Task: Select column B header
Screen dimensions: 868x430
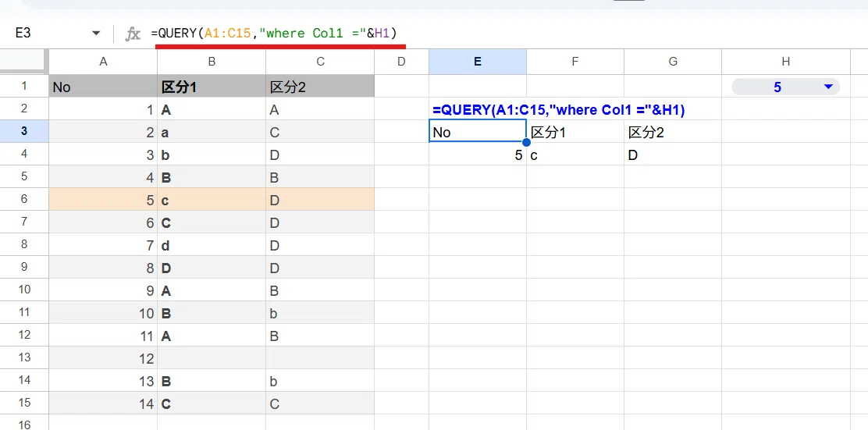Action: pyautogui.click(x=212, y=62)
